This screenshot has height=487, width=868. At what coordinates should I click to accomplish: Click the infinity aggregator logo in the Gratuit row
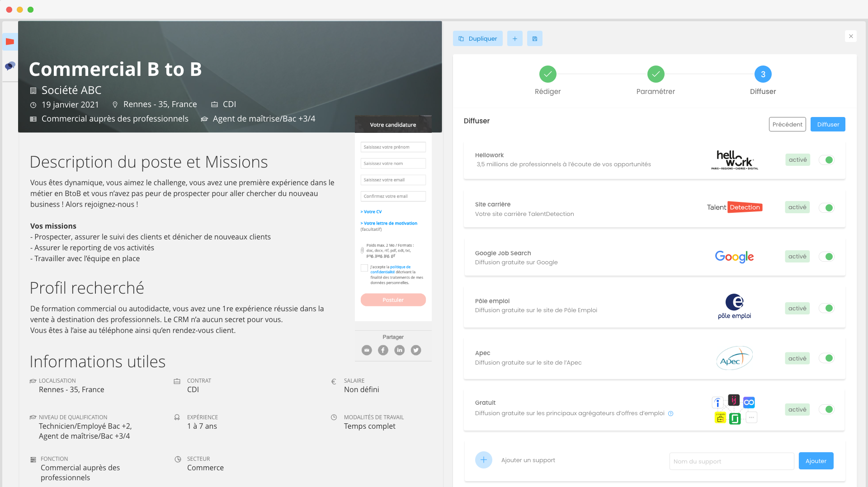tap(749, 402)
